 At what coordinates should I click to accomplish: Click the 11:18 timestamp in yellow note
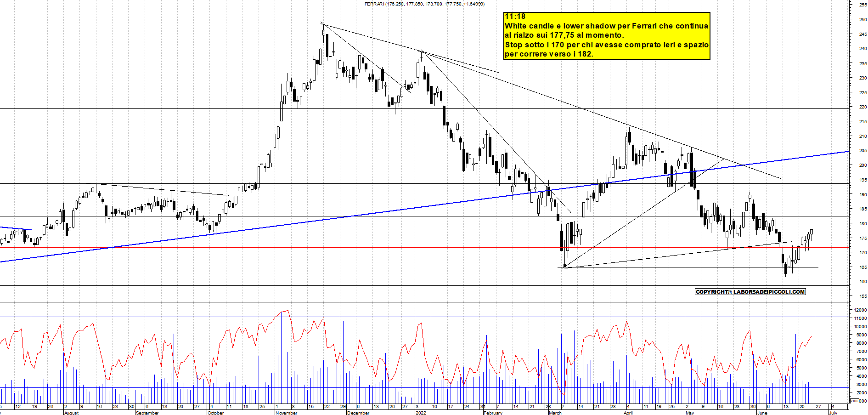(x=515, y=17)
